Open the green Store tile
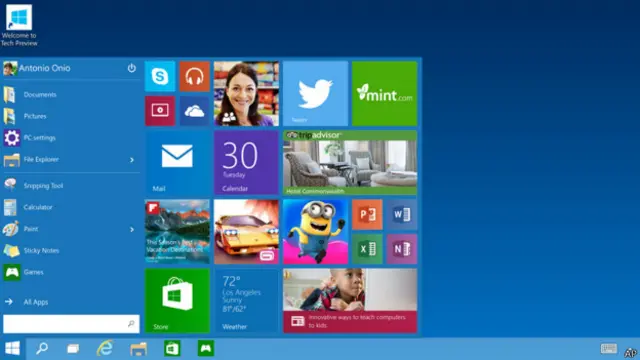This screenshot has height=360, width=640. point(178,300)
